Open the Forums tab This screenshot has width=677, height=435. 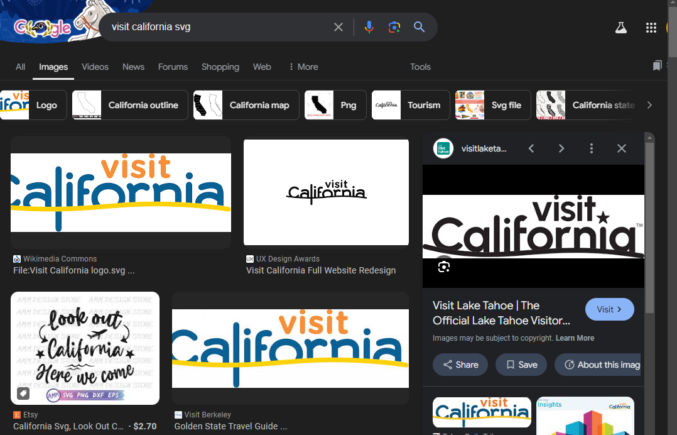tap(173, 67)
